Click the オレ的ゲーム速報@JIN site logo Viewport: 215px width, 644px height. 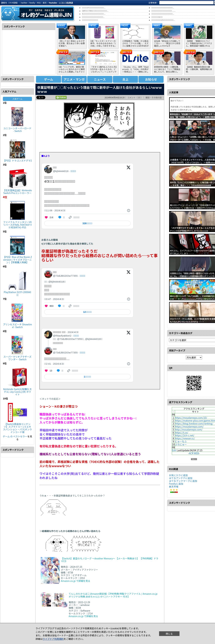(x=38, y=14)
